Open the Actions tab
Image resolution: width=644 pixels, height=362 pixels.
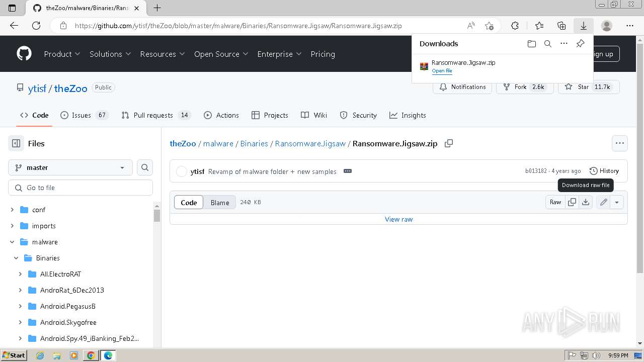point(221,115)
